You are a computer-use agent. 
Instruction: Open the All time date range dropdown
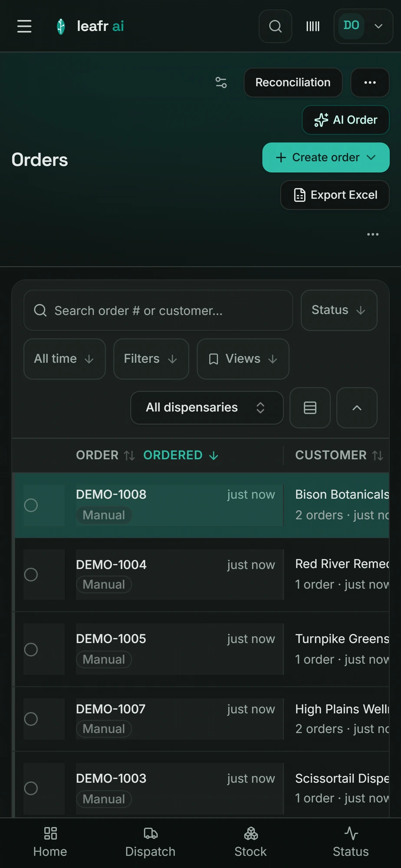coord(65,359)
